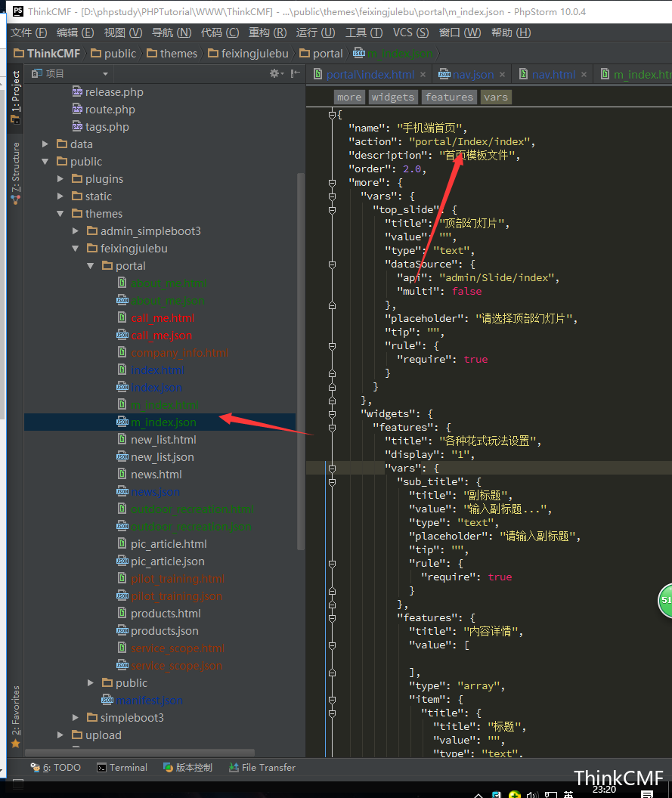Expand the static folder
Viewport: 672px width, 798px height.
point(60,196)
